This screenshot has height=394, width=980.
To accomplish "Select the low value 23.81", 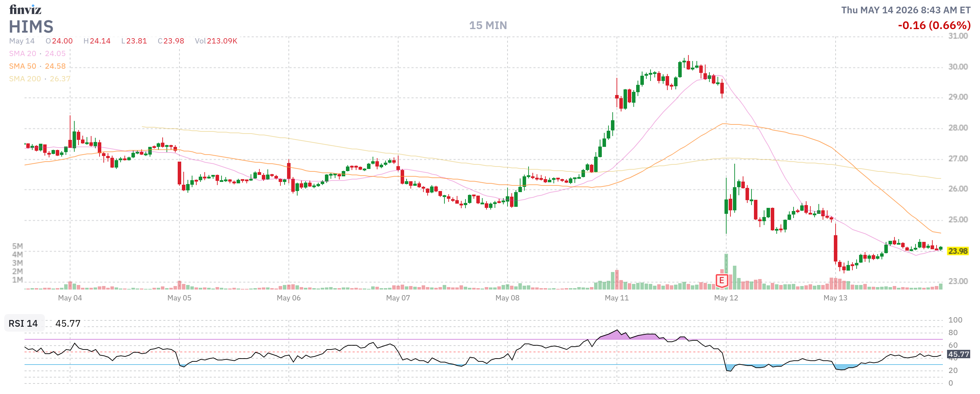I will coord(137,41).
